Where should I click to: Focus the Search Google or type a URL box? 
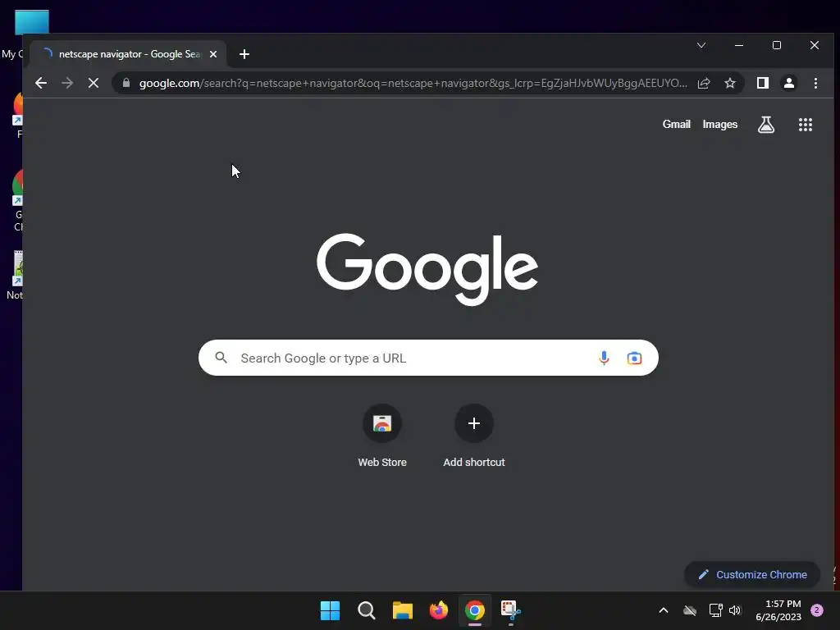pyautogui.click(x=428, y=358)
